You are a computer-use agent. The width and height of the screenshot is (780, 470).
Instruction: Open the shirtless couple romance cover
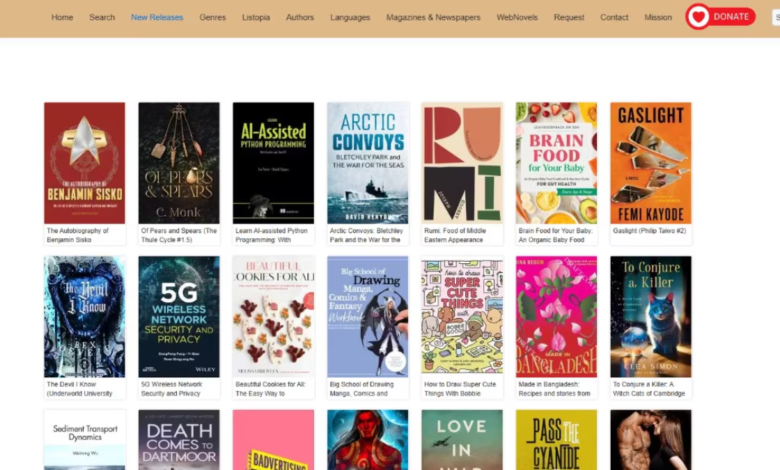(x=651, y=440)
